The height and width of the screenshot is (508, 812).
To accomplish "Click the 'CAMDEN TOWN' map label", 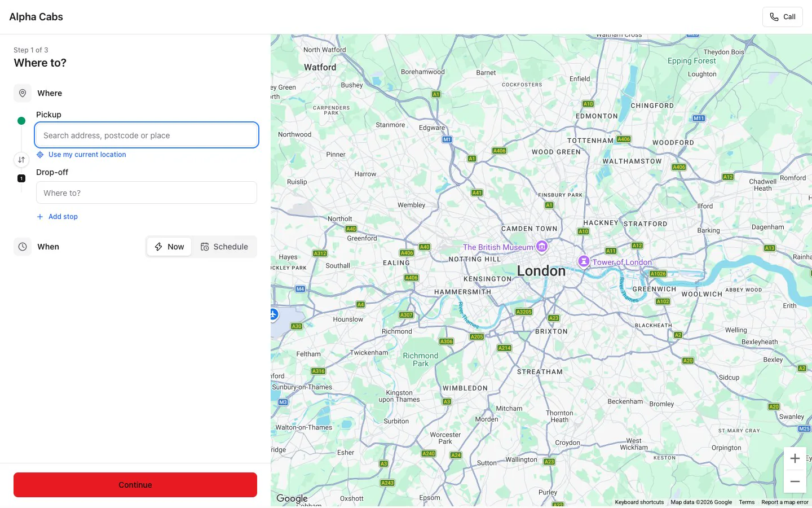I will (x=529, y=229).
